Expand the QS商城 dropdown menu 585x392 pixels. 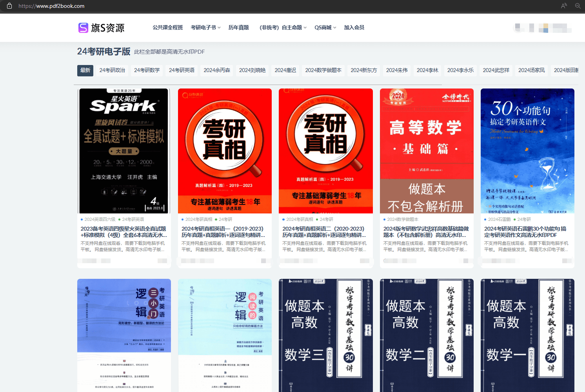[325, 27]
